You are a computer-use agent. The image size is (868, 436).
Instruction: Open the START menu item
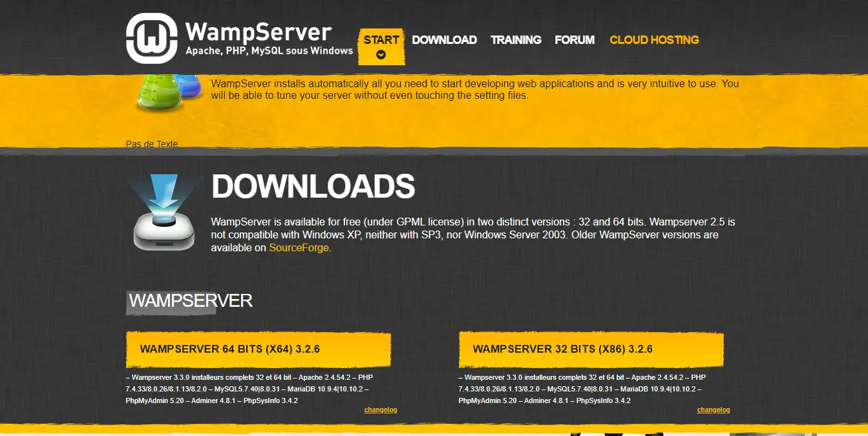[x=381, y=40]
